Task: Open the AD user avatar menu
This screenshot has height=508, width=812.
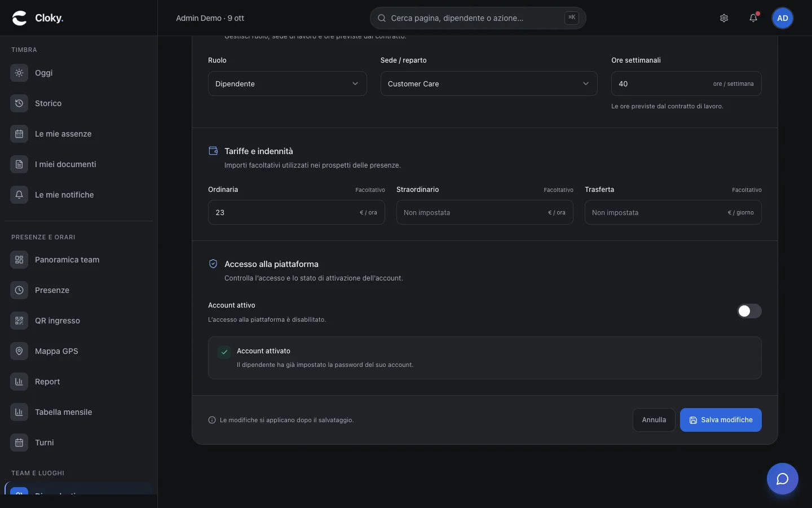Action: pos(783,18)
